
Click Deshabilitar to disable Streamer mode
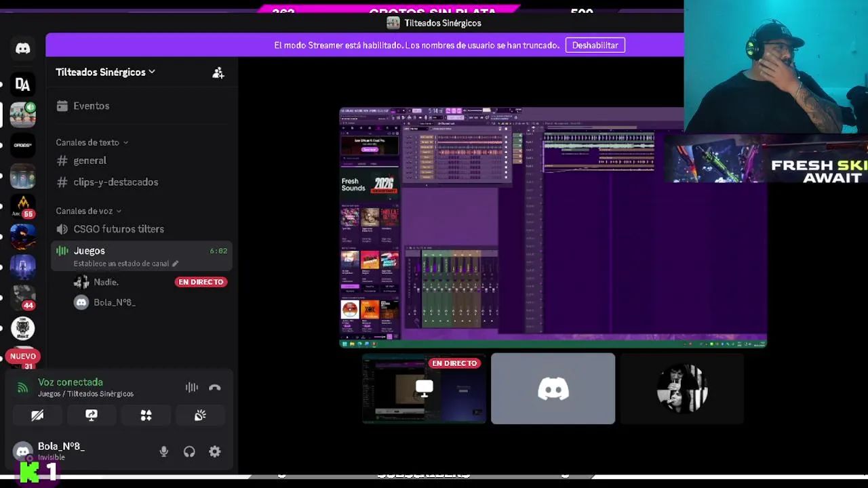(x=595, y=45)
